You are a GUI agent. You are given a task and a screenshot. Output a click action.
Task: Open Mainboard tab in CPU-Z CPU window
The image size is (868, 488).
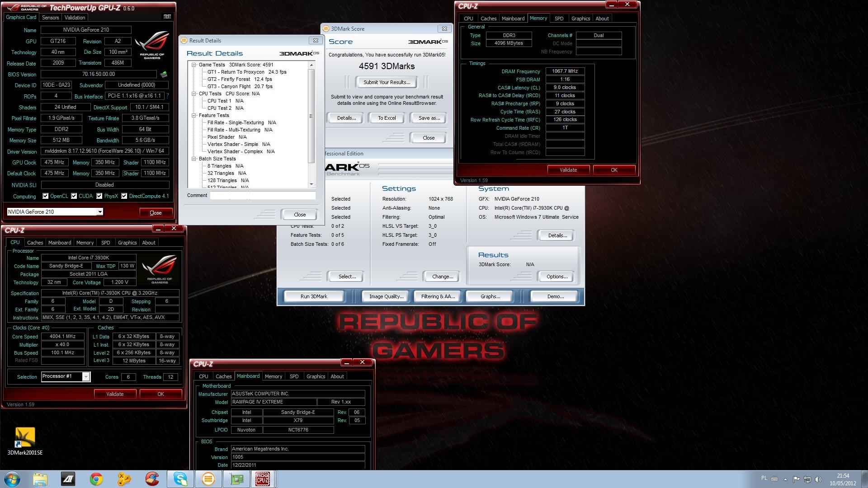(60, 243)
